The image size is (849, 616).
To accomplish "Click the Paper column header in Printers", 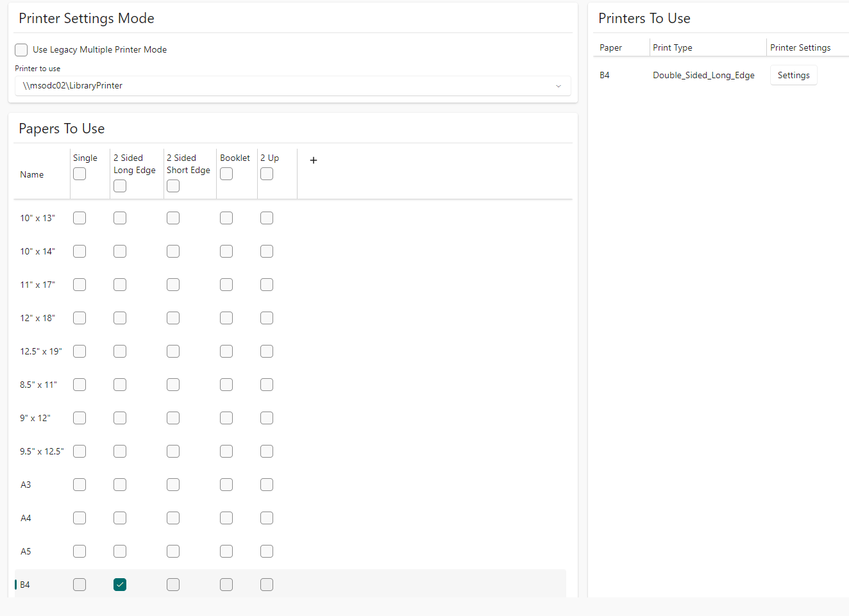I will point(610,47).
